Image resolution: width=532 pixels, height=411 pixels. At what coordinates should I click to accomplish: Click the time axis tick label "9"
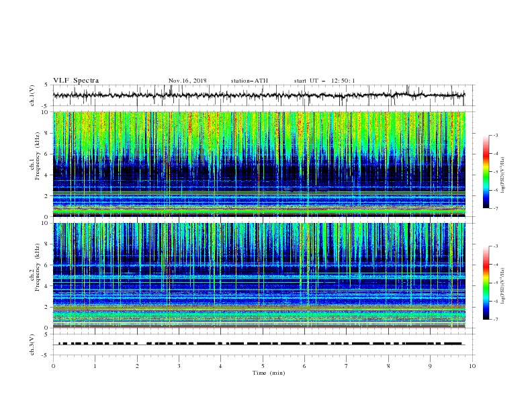430,366
